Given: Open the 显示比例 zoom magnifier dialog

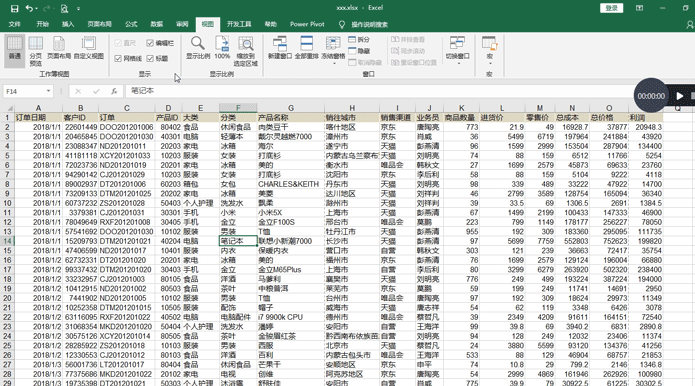Looking at the screenshot, I should point(198,48).
